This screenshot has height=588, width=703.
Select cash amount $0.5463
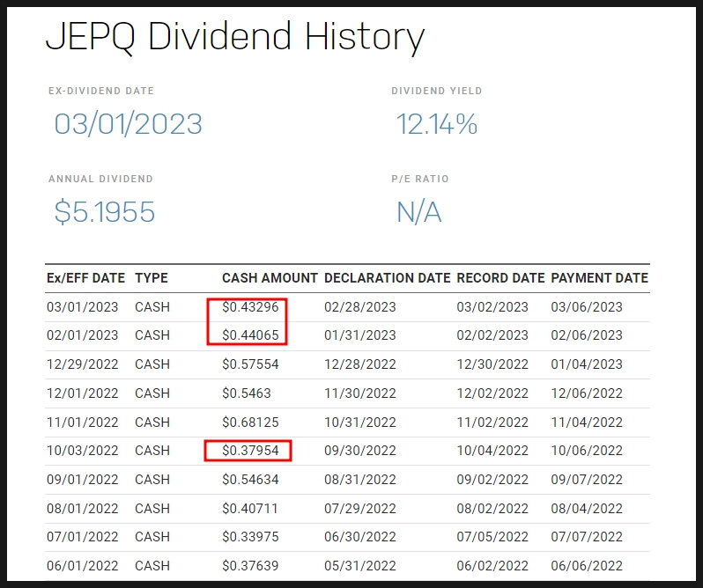[x=247, y=393]
